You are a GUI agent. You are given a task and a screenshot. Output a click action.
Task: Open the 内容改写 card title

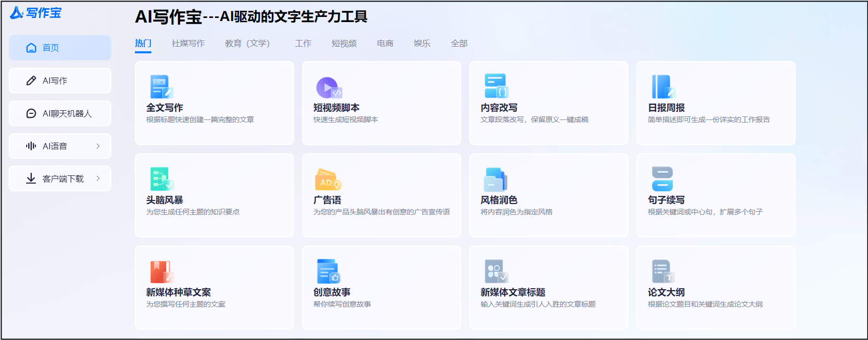pos(499,108)
